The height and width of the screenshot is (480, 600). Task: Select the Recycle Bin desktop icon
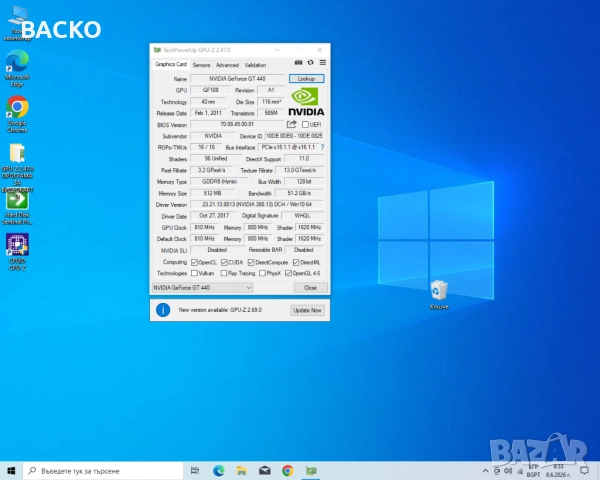(x=439, y=294)
